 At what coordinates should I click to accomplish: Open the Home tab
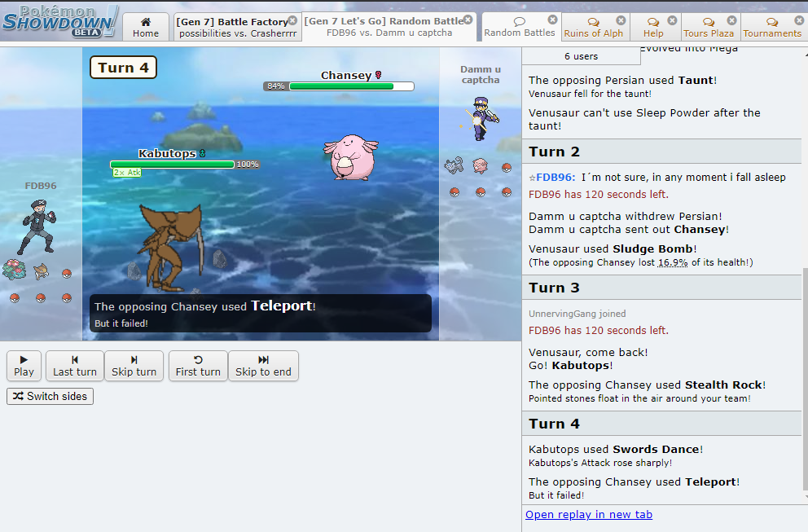tap(146, 28)
